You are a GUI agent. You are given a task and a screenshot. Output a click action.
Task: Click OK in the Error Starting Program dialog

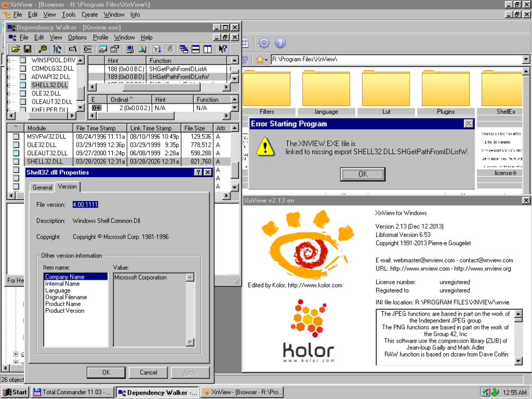(363, 174)
